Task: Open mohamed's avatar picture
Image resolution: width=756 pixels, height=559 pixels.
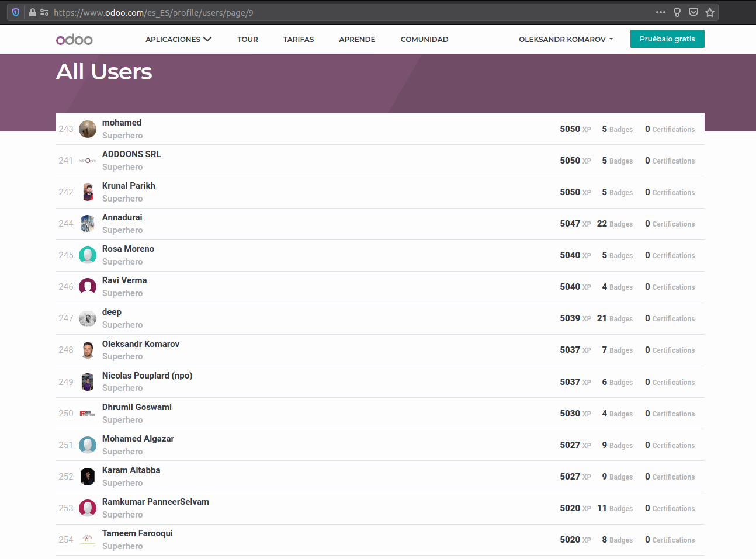Action: 88,129
